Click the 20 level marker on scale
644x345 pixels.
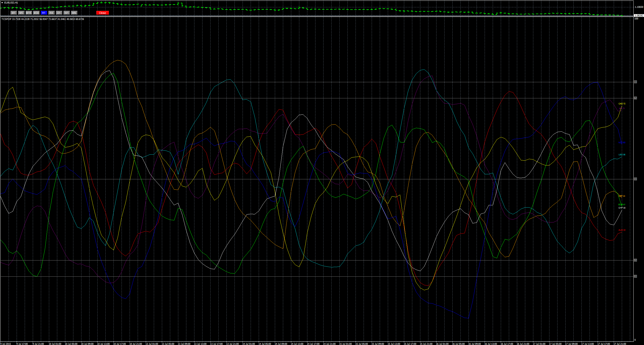point(635,276)
